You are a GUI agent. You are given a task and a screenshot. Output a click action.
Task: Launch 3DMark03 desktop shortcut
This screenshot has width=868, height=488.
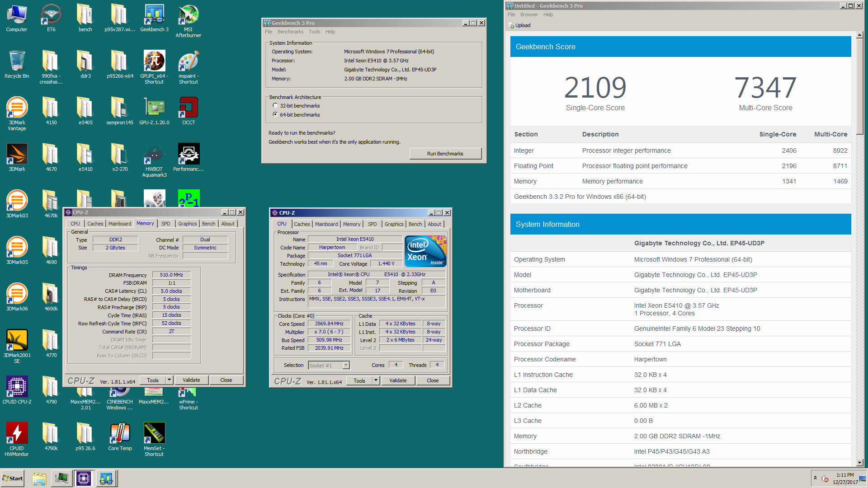17,204
